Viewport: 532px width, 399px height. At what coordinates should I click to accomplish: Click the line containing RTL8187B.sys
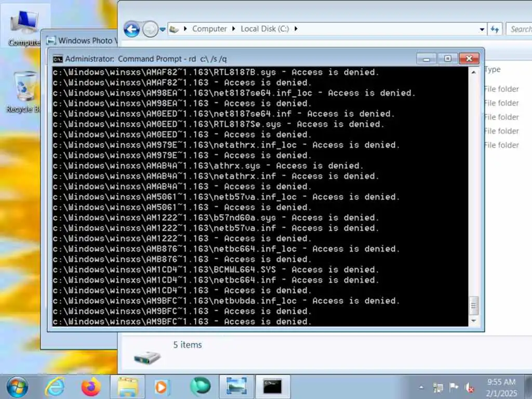coord(216,72)
